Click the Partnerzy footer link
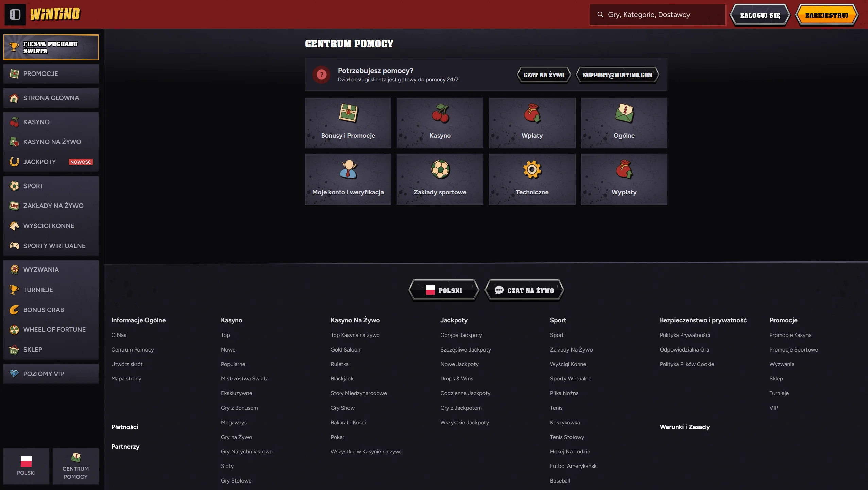This screenshot has height=490, width=868. click(125, 446)
